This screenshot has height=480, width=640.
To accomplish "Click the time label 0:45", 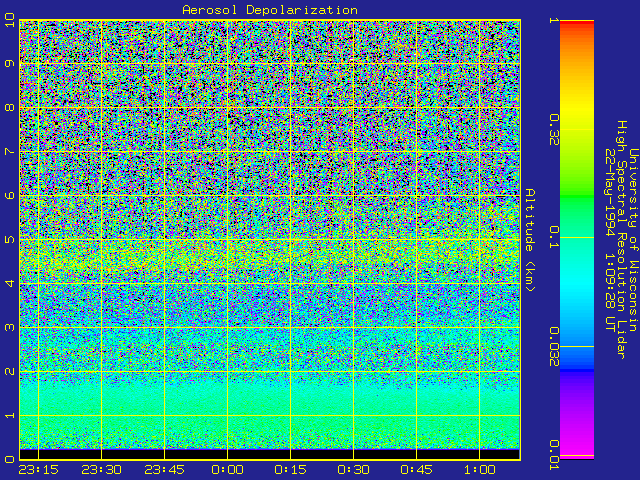I will coord(416,470).
